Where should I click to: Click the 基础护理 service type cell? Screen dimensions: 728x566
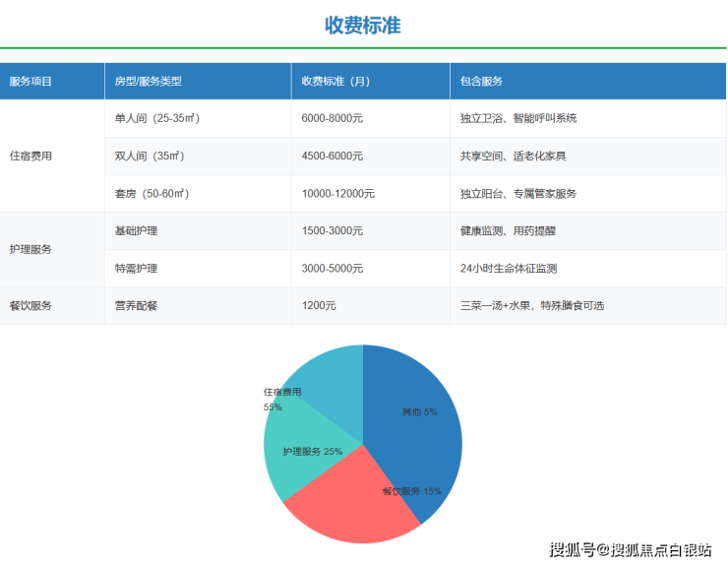[x=136, y=231]
